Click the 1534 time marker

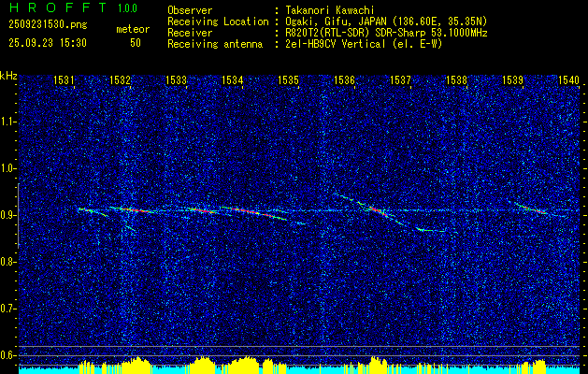233,79
